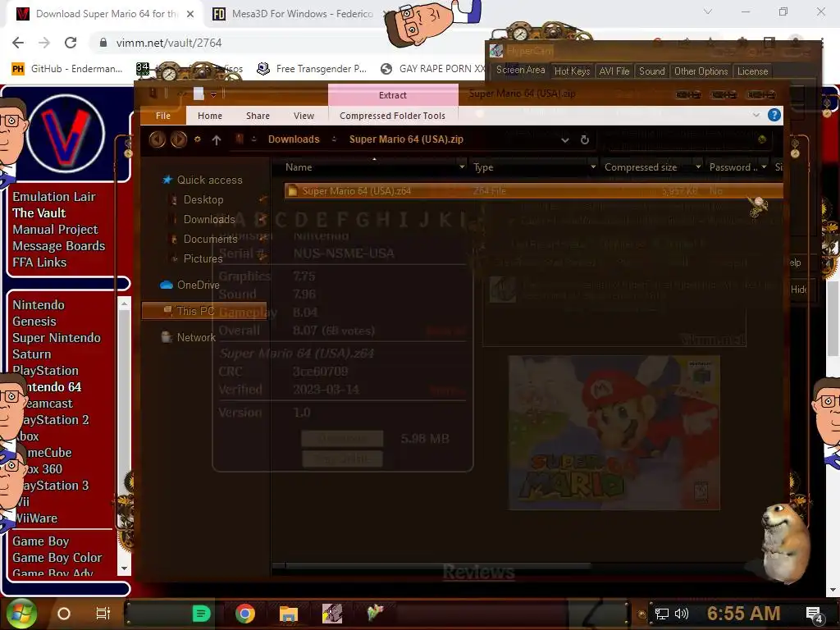Open Compressed Folder Tools tab
The image size is (840, 630).
[x=392, y=116]
